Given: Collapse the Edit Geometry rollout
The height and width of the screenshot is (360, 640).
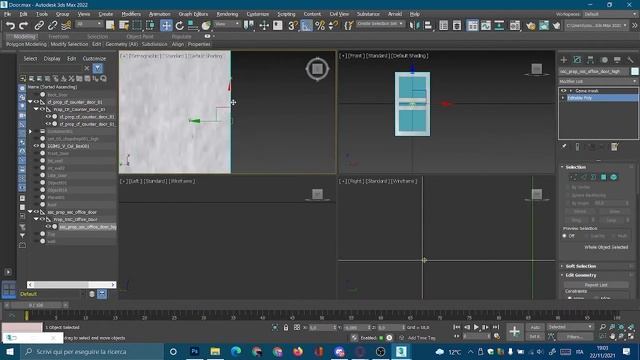Looking at the screenshot, I should 581,275.
